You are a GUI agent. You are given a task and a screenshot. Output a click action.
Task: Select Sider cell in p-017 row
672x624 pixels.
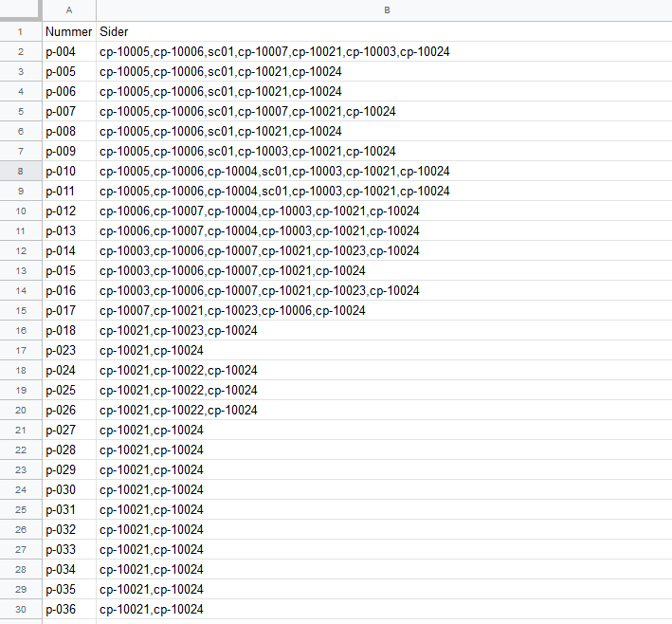pos(384,310)
